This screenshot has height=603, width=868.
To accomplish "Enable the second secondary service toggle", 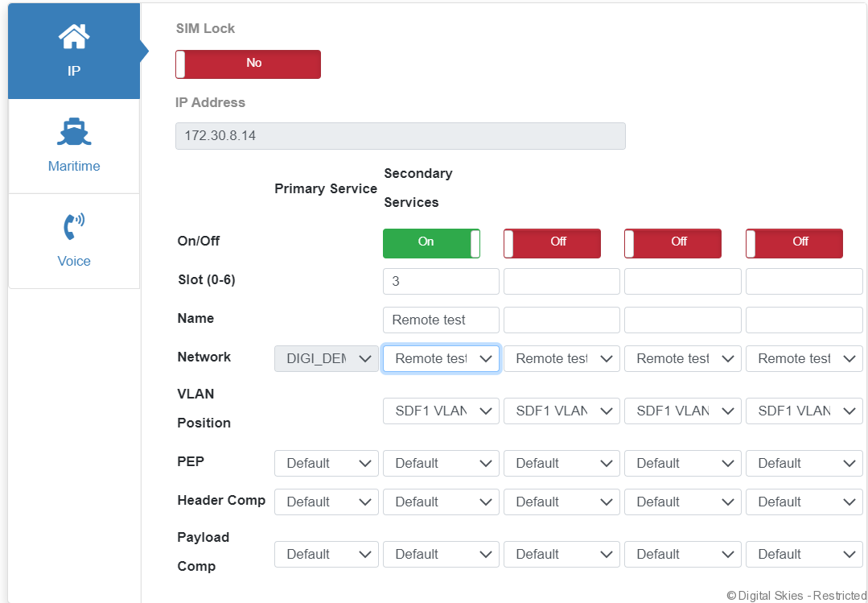I will 552,242.
